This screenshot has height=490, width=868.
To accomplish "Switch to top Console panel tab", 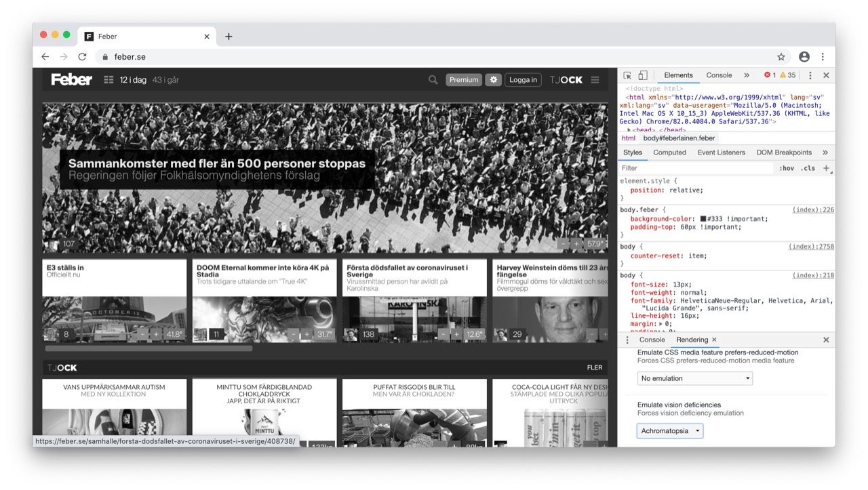I will [719, 76].
